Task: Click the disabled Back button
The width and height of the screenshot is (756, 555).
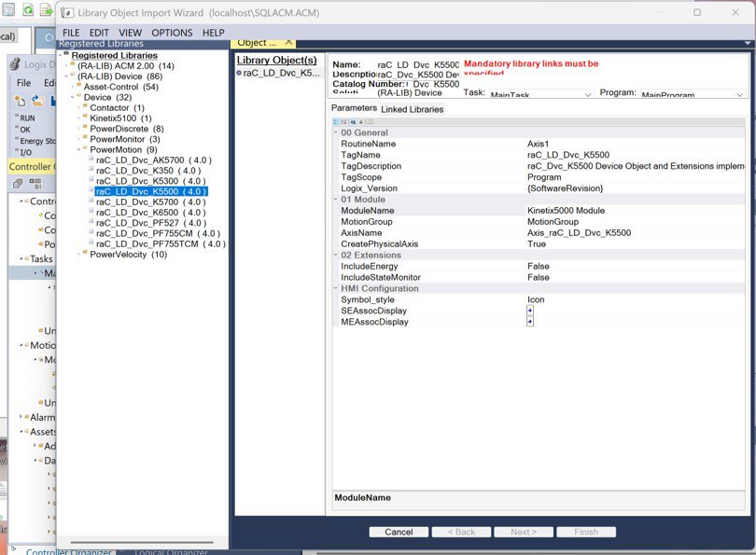Action: tap(461, 532)
